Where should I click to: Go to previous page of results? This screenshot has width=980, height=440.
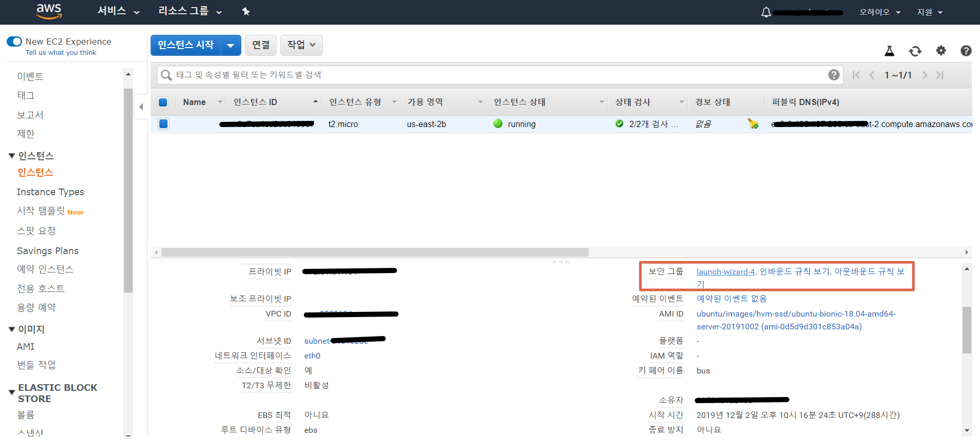[872, 75]
